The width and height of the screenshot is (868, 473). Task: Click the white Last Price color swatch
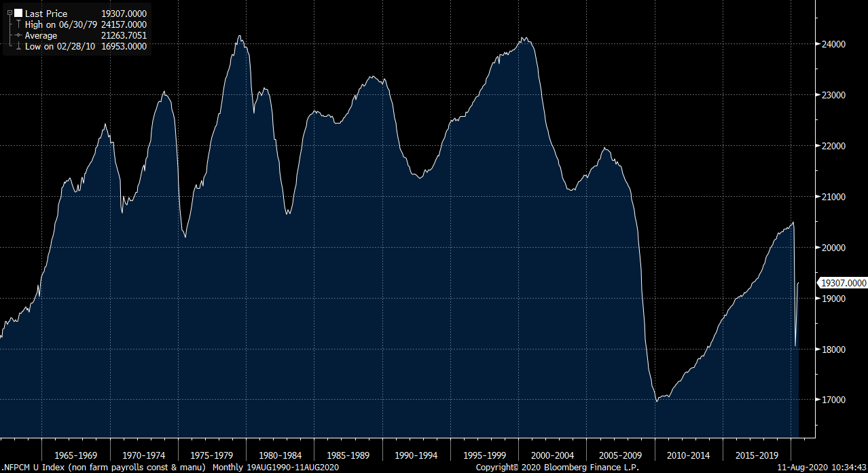click(x=18, y=14)
